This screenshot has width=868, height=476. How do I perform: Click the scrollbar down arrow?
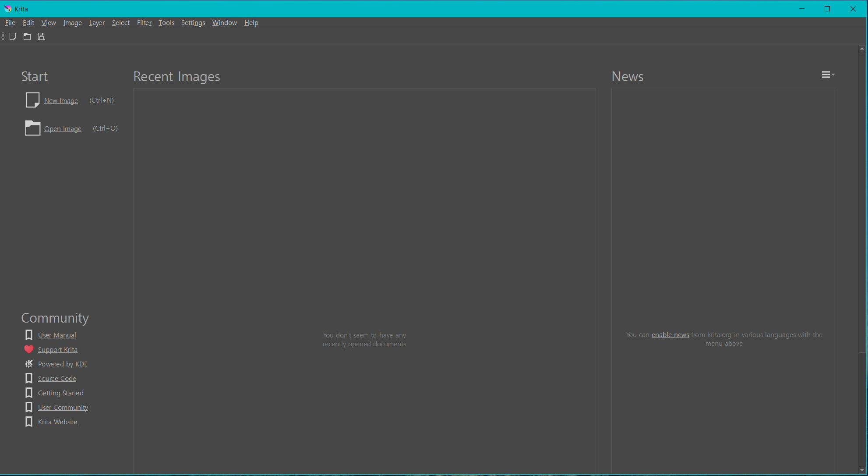click(x=862, y=470)
